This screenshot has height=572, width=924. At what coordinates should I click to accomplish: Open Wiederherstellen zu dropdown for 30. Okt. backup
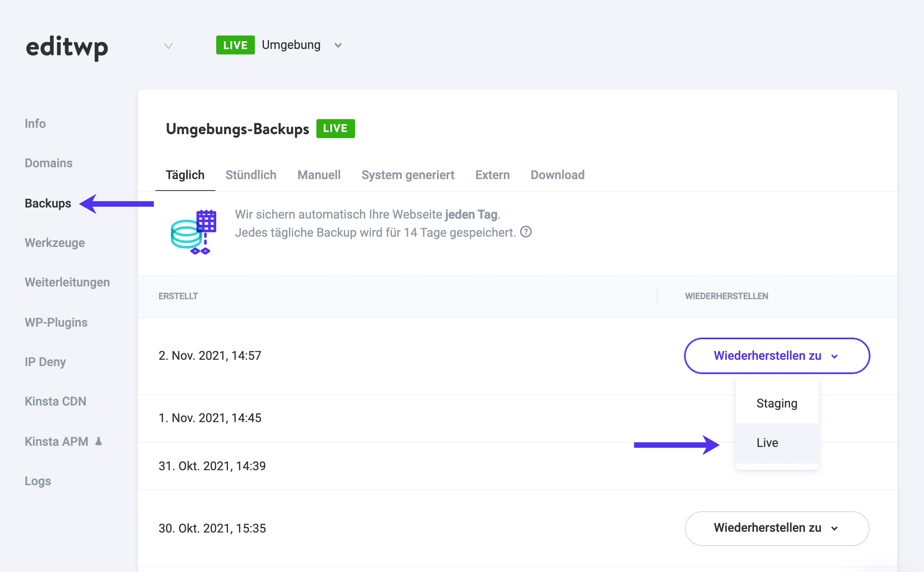(x=776, y=528)
